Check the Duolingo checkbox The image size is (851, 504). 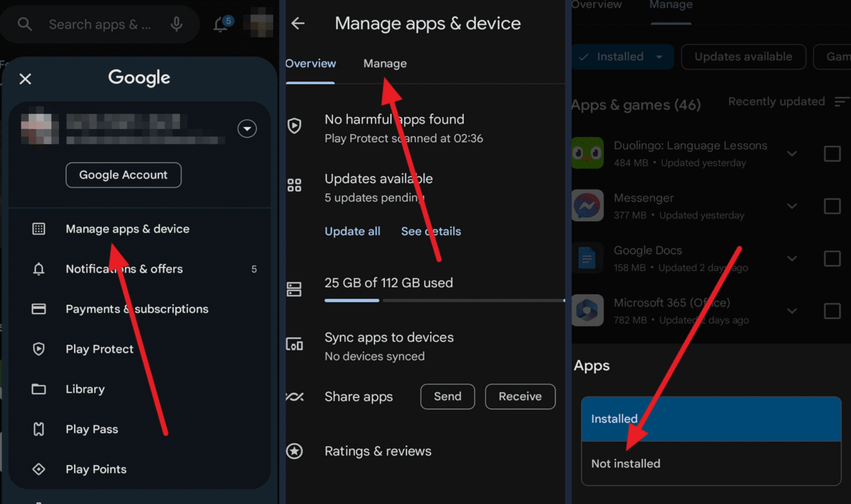pyautogui.click(x=832, y=154)
